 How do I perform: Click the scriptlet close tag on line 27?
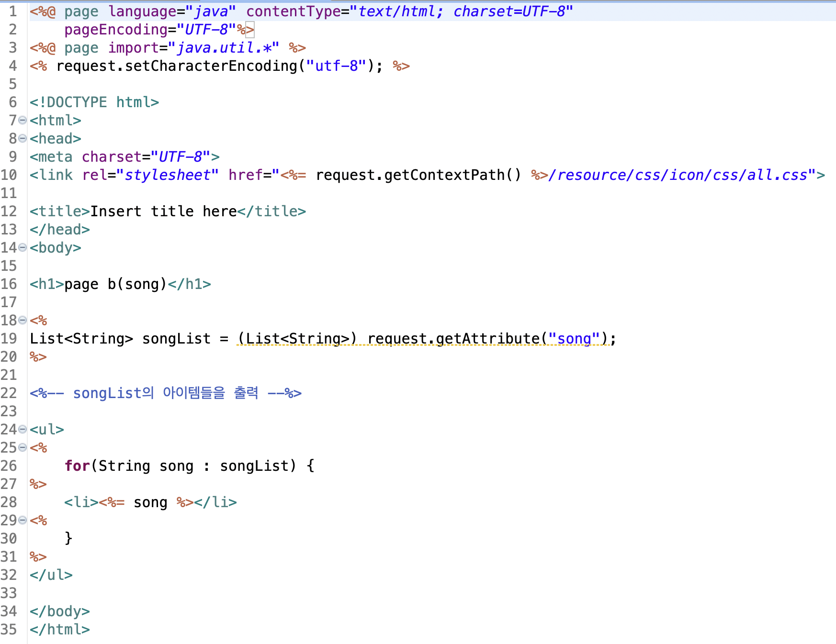pyautogui.click(x=38, y=484)
